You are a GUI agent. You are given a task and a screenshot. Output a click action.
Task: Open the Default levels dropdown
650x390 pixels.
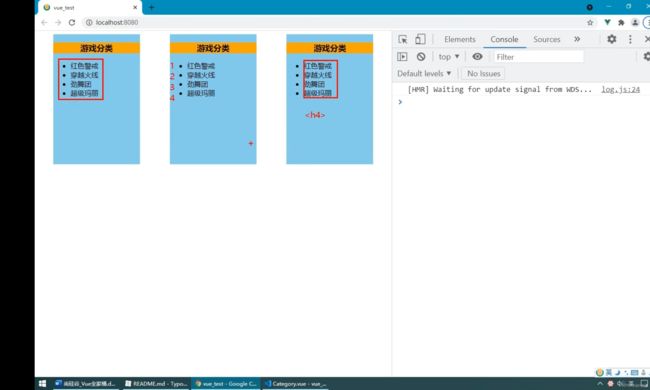click(424, 74)
